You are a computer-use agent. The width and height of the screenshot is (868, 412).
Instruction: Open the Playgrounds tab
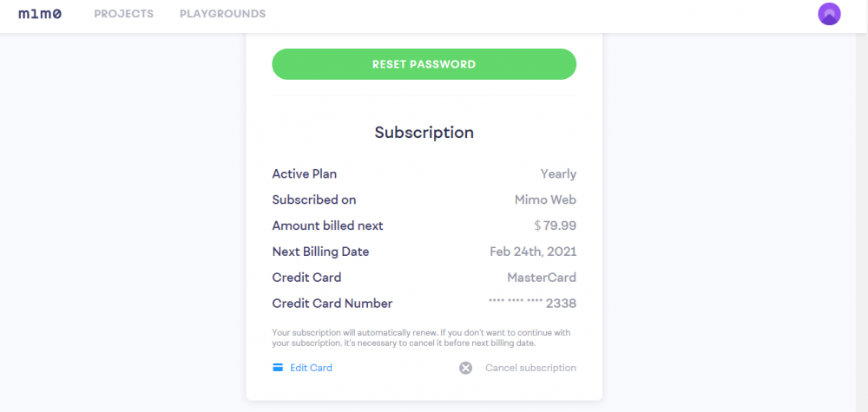[222, 14]
